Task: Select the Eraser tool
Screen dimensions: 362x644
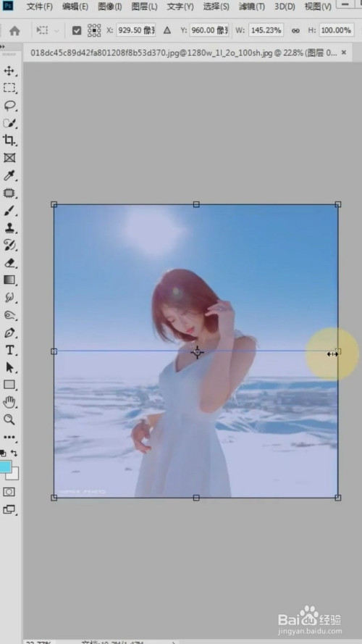Action: pos(9,263)
